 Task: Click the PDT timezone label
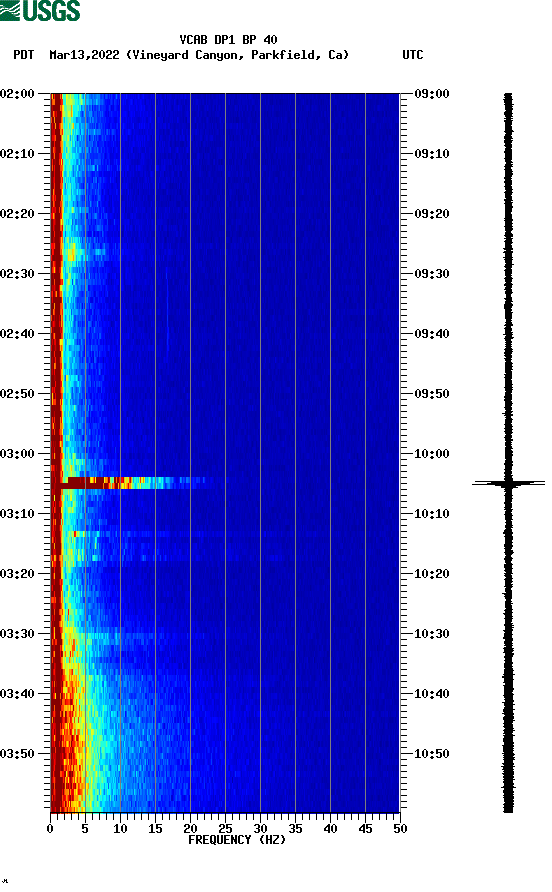pyautogui.click(x=24, y=55)
